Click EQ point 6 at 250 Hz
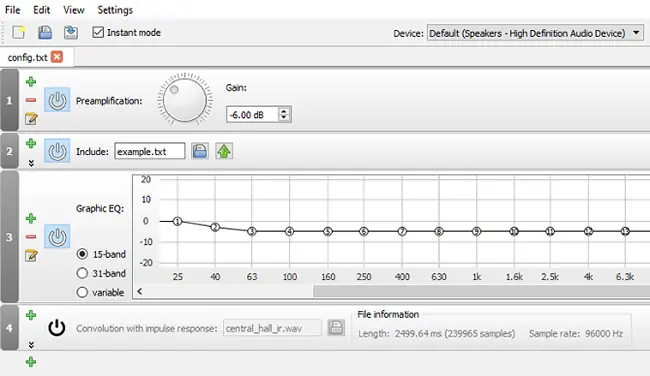This screenshot has width=650, height=376. (364, 231)
